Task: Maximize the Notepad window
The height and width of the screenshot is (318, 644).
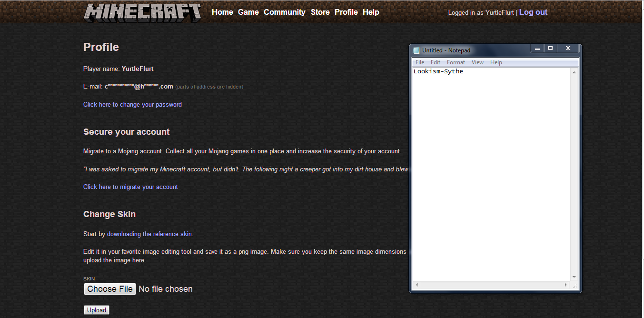Action: pos(550,49)
